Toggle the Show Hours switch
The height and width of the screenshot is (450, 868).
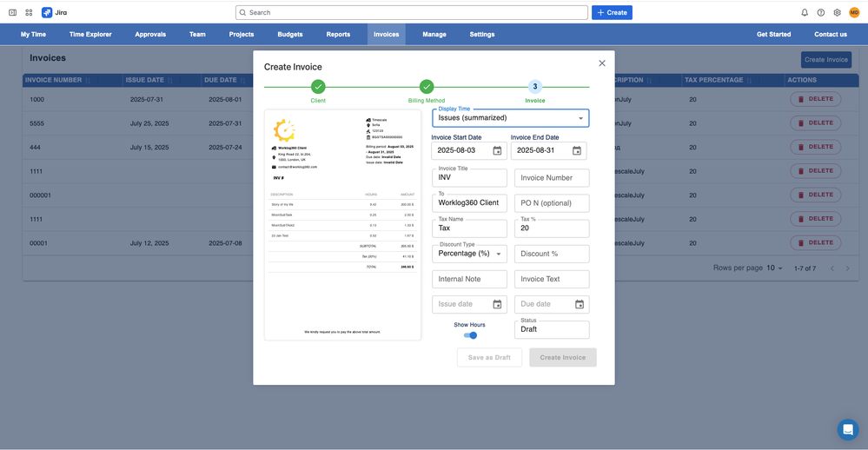470,335
